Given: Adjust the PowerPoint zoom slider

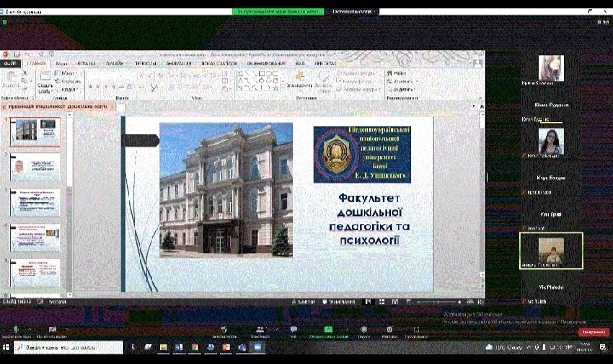Looking at the screenshot, I should [x=433, y=302].
